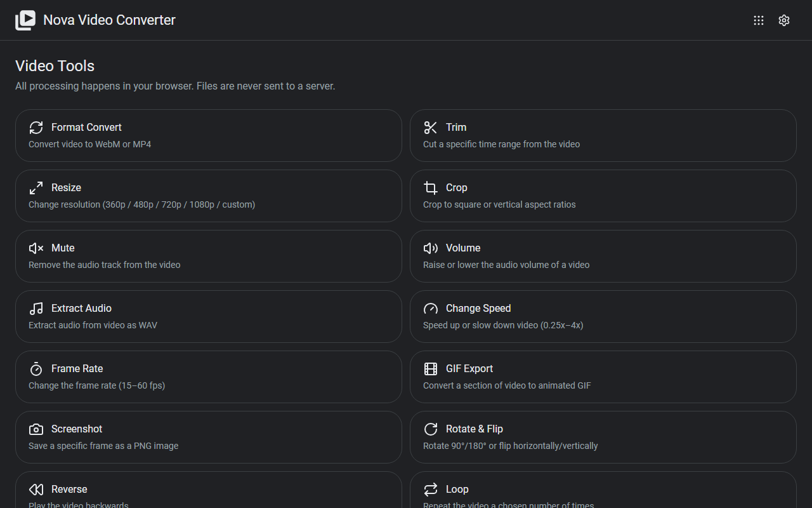Open the Reverse tool title
Image resolution: width=812 pixels, height=508 pixels.
pos(69,489)
